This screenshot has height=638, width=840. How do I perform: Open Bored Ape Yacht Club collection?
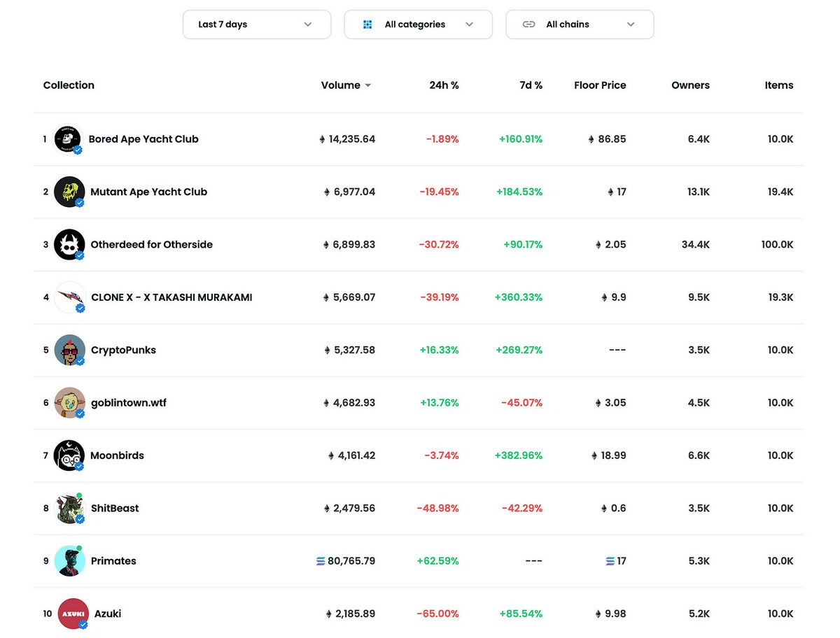click(143, 139)
